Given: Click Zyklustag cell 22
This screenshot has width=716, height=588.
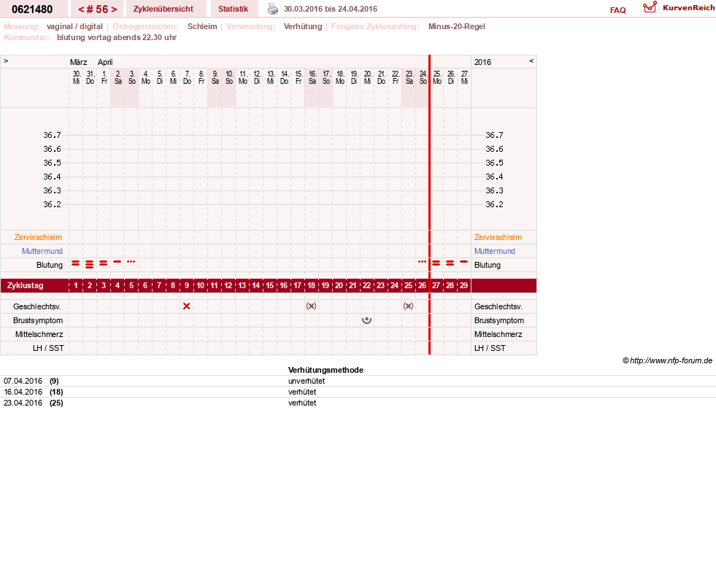Looking at the screenshot, I should tap(366, 286).
